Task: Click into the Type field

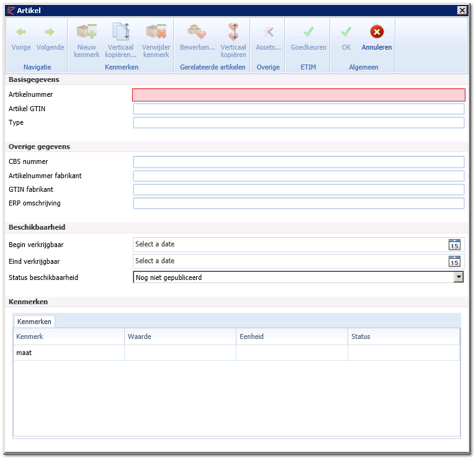Action: (x=299, y=123)
